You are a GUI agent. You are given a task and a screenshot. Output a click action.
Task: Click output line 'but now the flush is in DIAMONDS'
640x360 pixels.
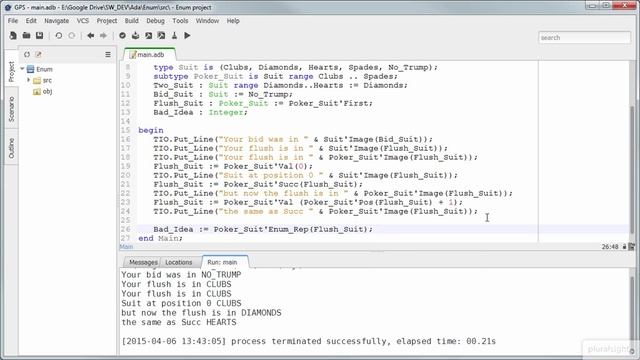[x=201, y=313]
